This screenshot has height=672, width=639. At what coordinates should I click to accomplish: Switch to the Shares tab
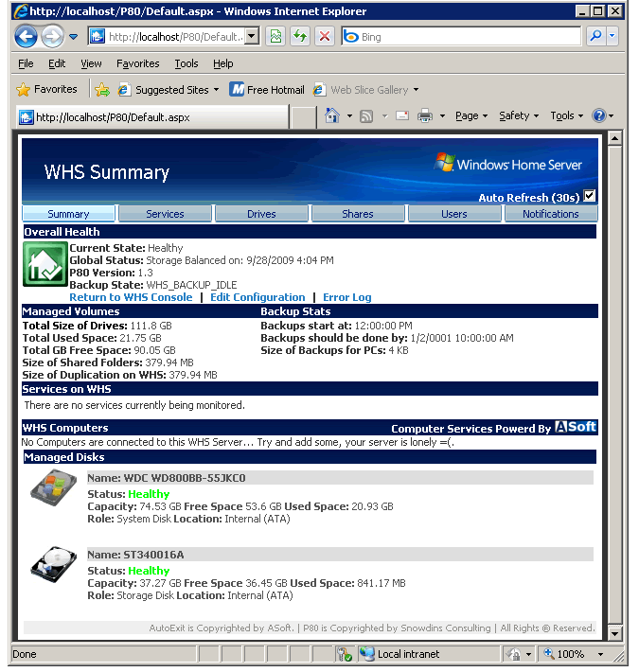[x=358, y=213]
